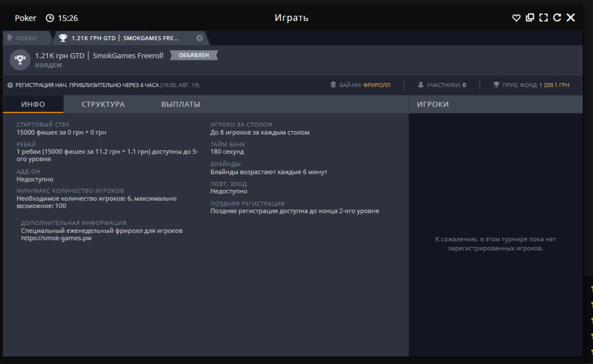Screen dimensions: 593x364
Task: Click the prize fund 1 209.1 ГРН value
Action: [x=554, y=85]
